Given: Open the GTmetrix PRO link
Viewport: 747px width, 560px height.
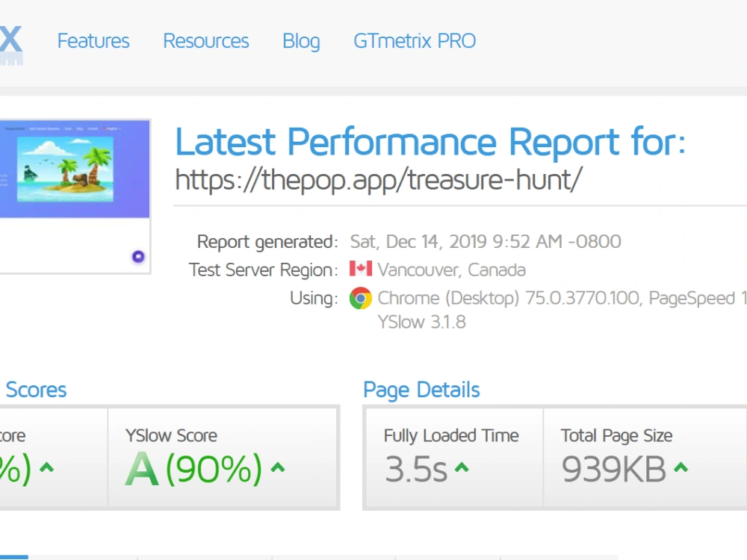Looking at the screenshot, I should [x=415, y=41].
